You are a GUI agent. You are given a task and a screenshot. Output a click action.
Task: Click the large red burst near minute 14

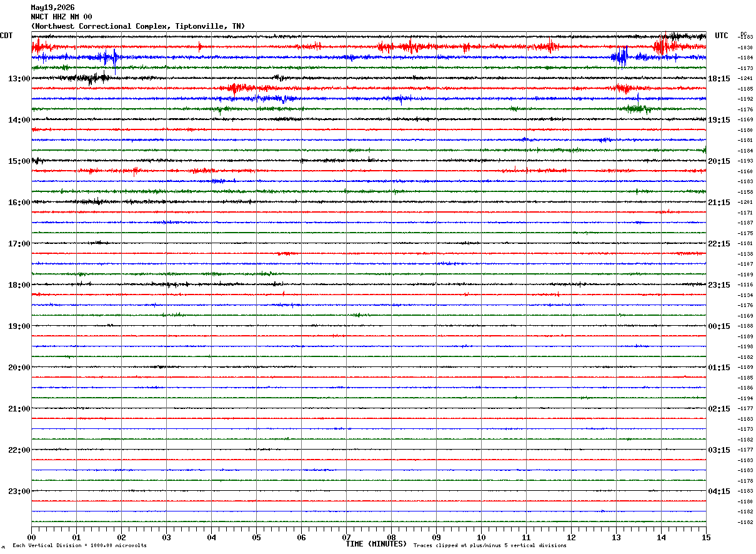661,46
